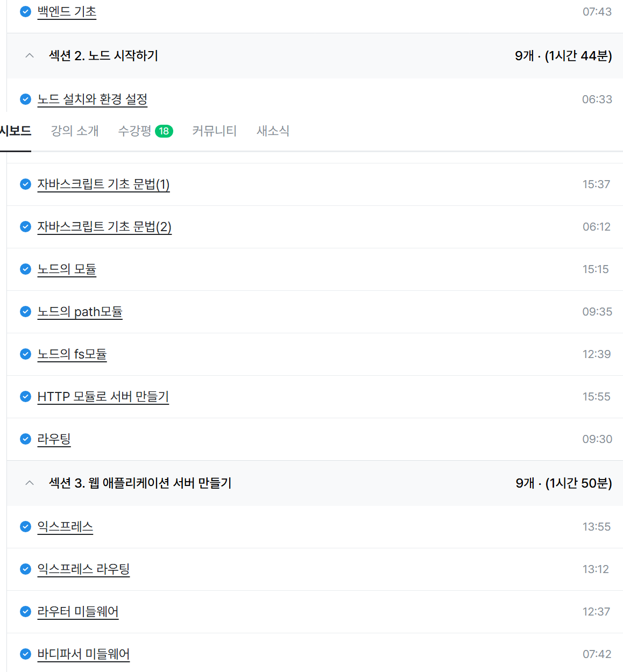The height and width of the screenshot is (672, 623).
Task: Click the 섹션 3 header duration text
Action: tap(563, 483)
